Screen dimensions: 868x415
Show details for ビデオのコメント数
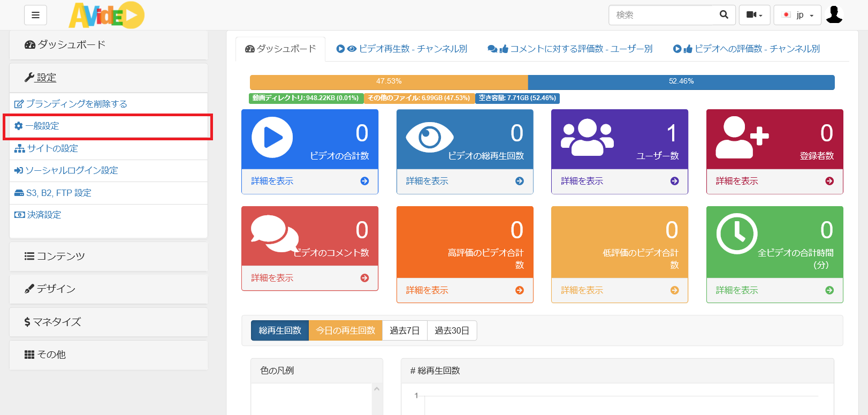272,278
